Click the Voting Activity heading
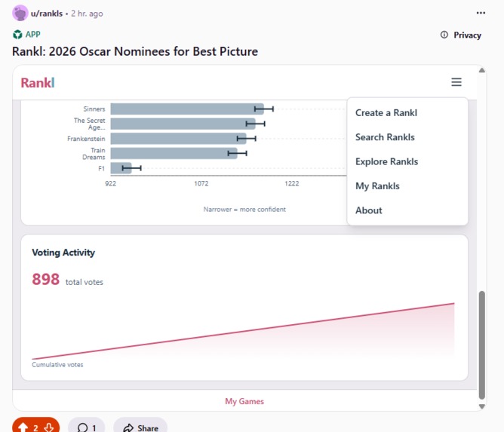This screenshot has height=432, width=504. tap(63, 253)
